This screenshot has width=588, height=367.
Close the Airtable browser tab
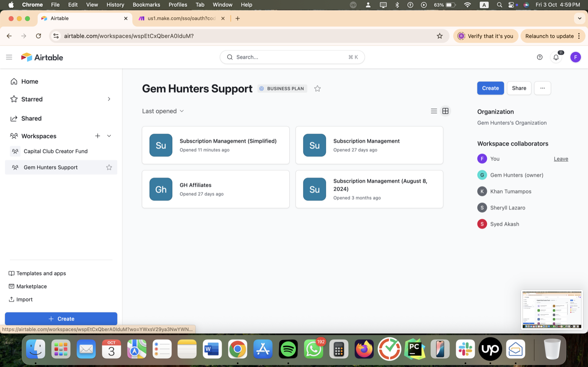pos(125,18)
